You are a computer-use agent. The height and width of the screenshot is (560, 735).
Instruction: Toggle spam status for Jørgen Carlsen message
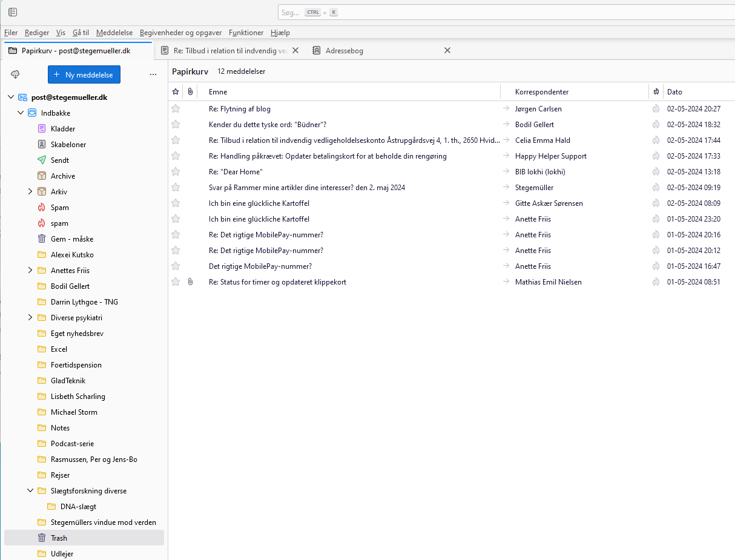pyautogui.click(x=656, y=109)
